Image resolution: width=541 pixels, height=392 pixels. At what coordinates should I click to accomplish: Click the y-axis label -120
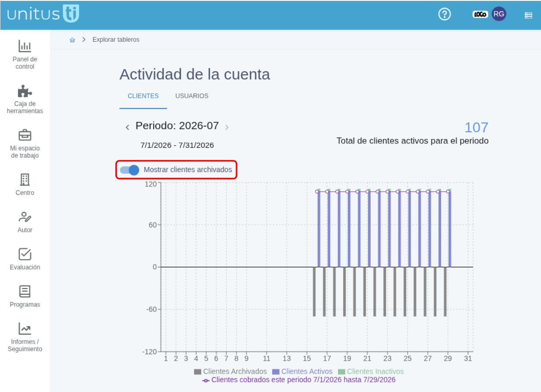click(150, 351)
